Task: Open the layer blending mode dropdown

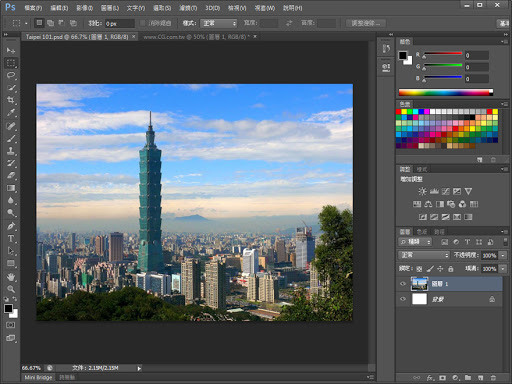Action: 424,255
